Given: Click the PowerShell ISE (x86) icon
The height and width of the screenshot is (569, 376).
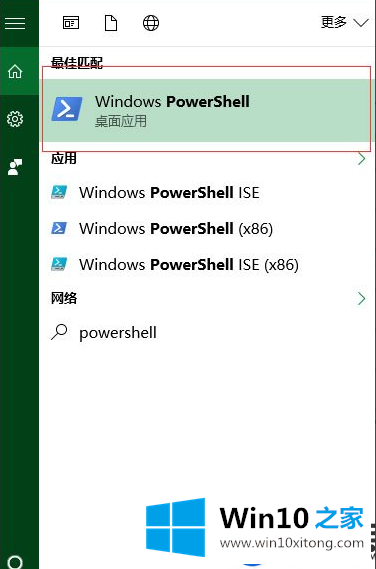Looking at the screenshot, I should [x=59, y=264].
